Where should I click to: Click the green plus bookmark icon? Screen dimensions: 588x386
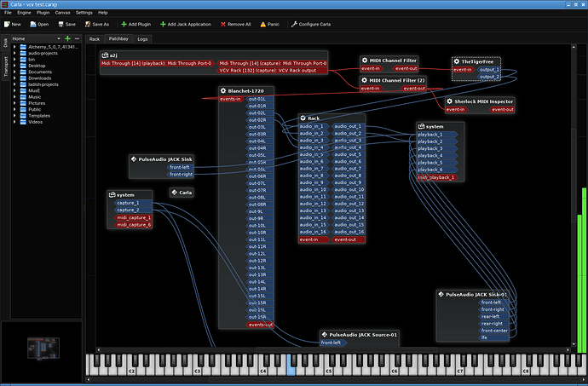67,38
